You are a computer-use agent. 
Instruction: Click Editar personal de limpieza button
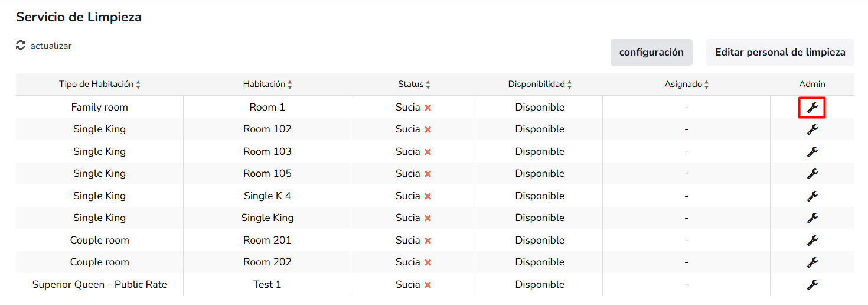pos(780,52)
